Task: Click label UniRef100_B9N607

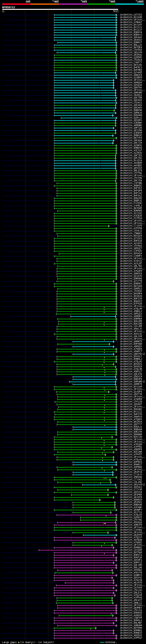Action: [x=131, y=42]
